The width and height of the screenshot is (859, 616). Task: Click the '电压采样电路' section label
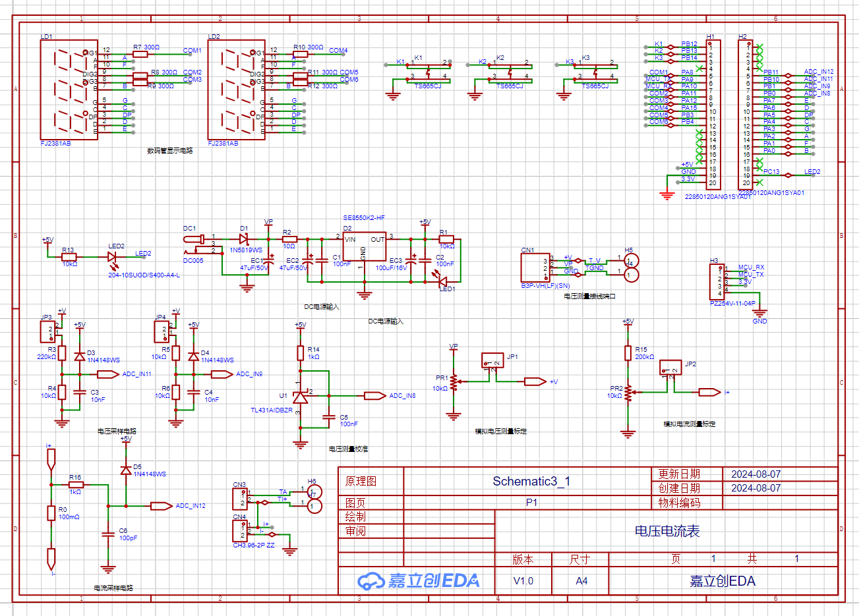tap(117, 432)
